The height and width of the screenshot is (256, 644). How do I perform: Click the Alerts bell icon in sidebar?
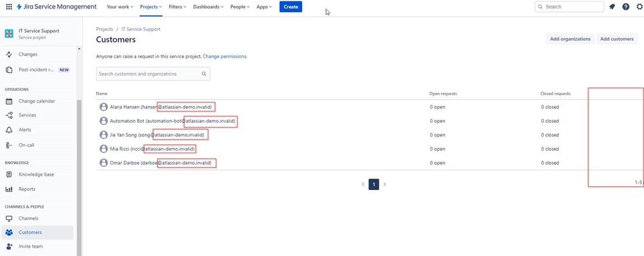tap(9, 130)
